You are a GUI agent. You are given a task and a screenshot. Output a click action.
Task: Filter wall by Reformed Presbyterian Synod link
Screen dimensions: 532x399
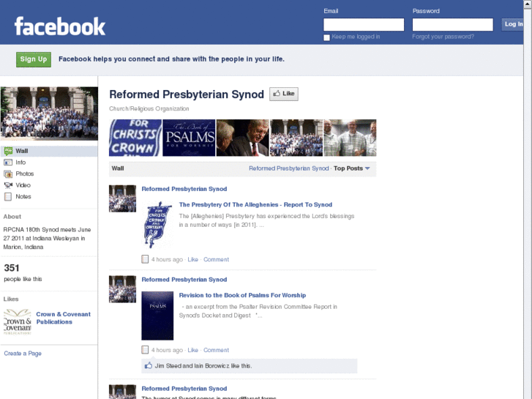coord(289,168)
